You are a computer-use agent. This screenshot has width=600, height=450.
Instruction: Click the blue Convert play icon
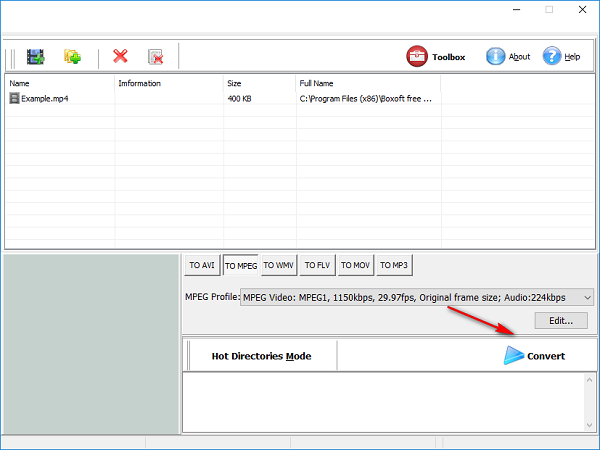(514, 355)
